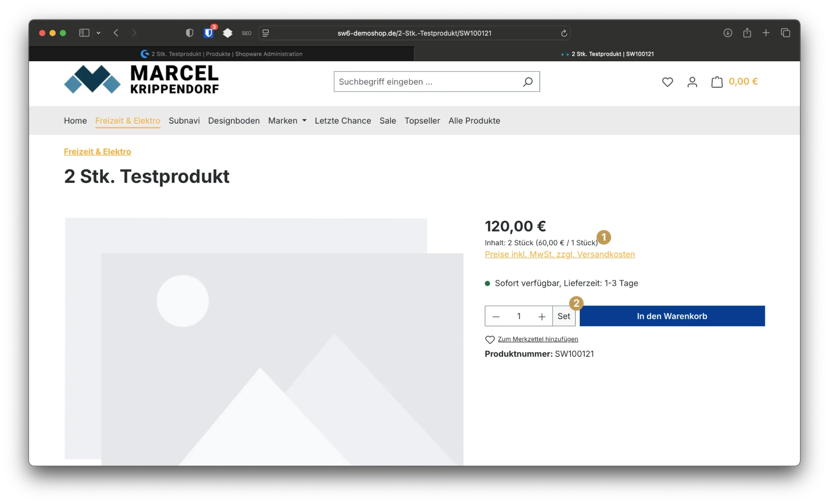
Task: Open the account menu via the user icon
Action: pos(692,82)
